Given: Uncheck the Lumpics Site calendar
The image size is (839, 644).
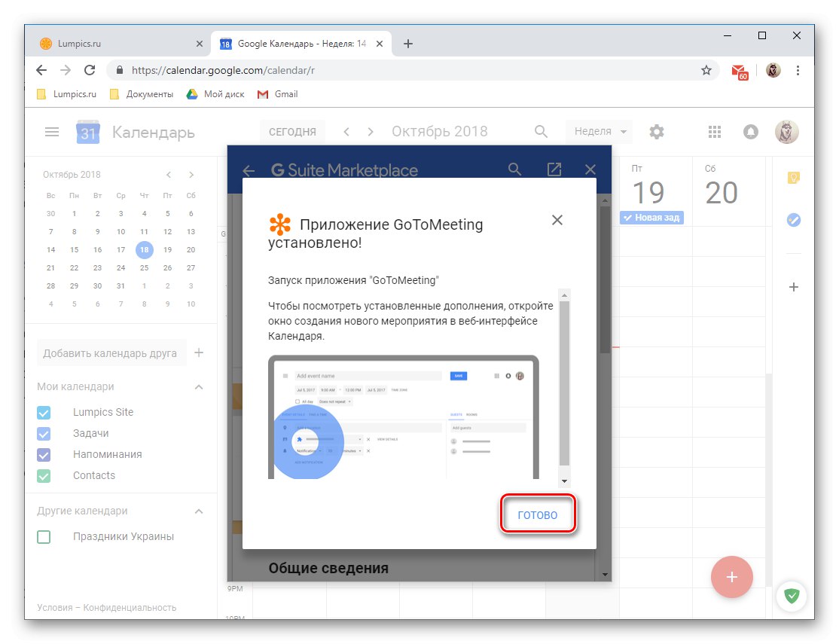Looking at the screenshot, I should 43,412.
